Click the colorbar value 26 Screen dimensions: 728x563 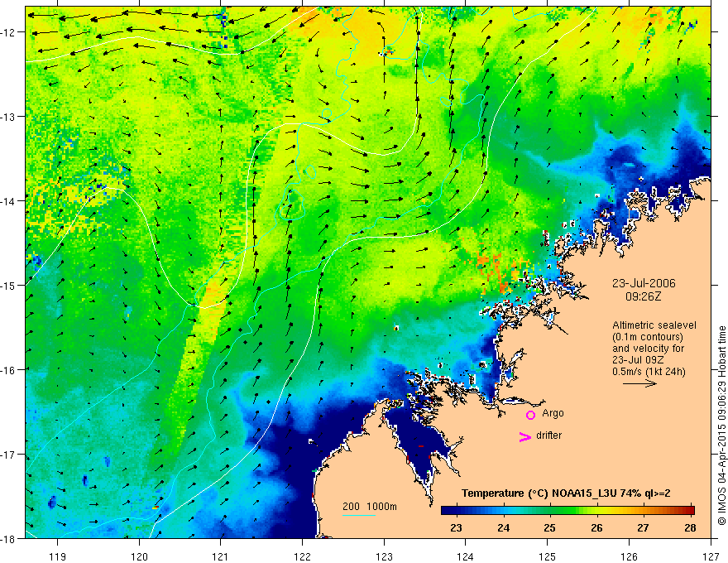click(596, 527)
